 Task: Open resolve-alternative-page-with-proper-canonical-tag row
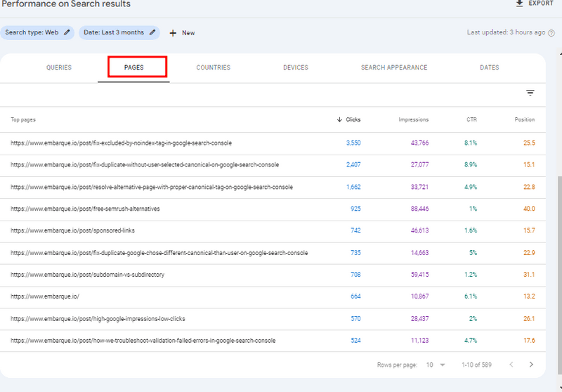click(273, 188)
